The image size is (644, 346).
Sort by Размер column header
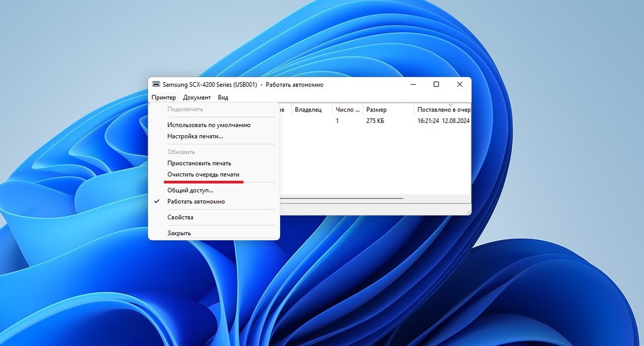click(x=388, y=109)
